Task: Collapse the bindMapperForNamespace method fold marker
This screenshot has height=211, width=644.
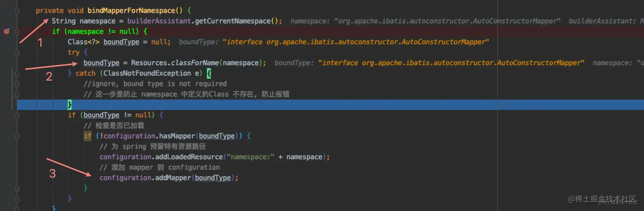Action: click(x=17, y=11)
